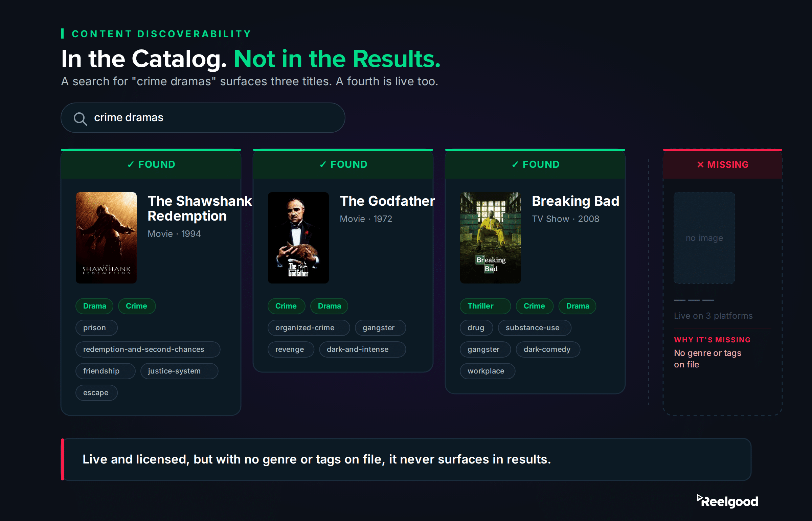
Task: Click the 'substance-use' tag
Action: coord(535,328)
